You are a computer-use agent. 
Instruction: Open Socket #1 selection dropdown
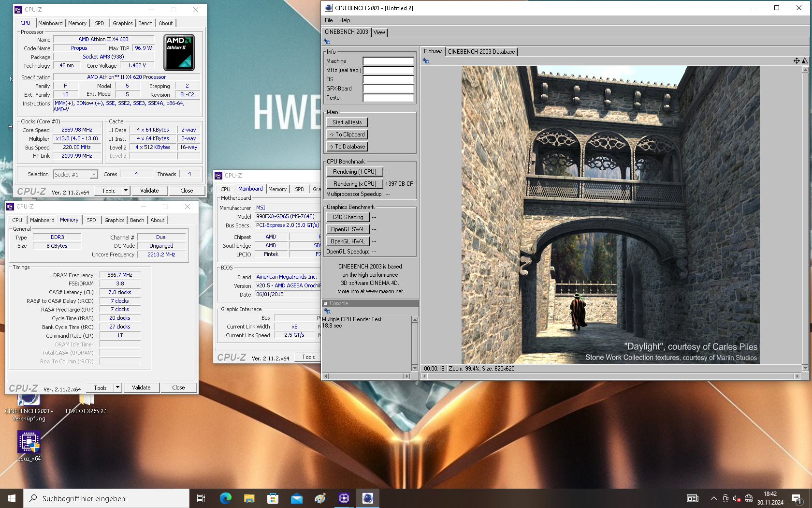tap(94, 175)
